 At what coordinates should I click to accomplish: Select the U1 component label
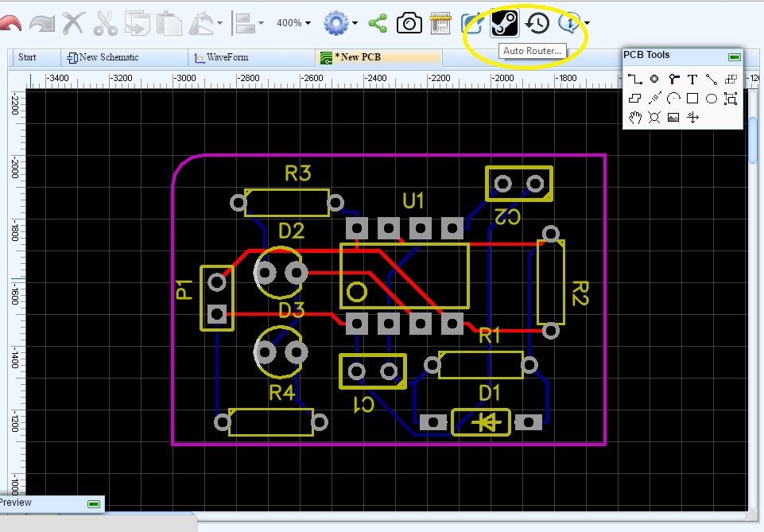[413, 200]
